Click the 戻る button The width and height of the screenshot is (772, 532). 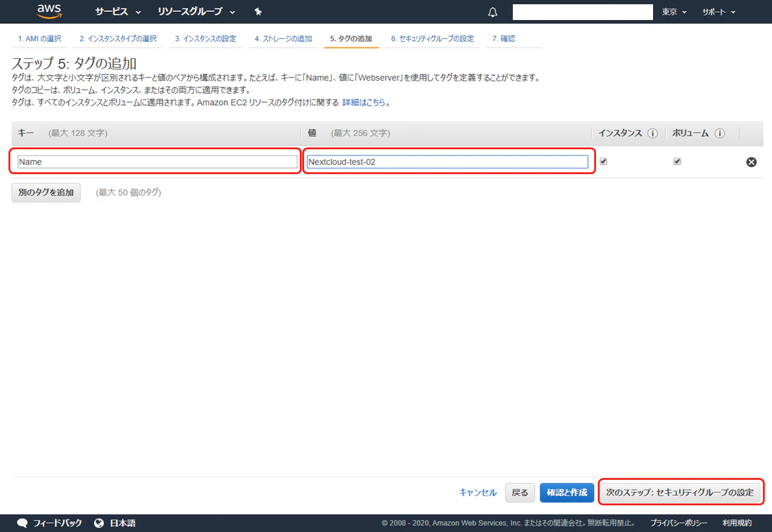[520, 493]
